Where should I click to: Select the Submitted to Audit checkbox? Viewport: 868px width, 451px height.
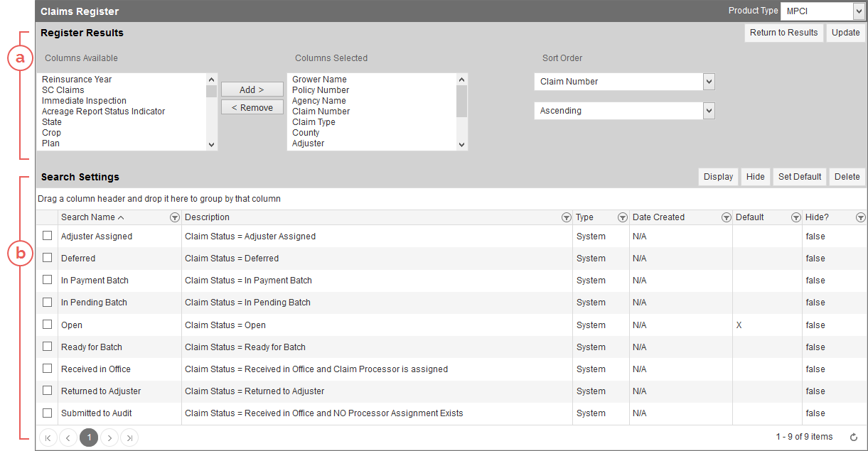pos(48,413)
